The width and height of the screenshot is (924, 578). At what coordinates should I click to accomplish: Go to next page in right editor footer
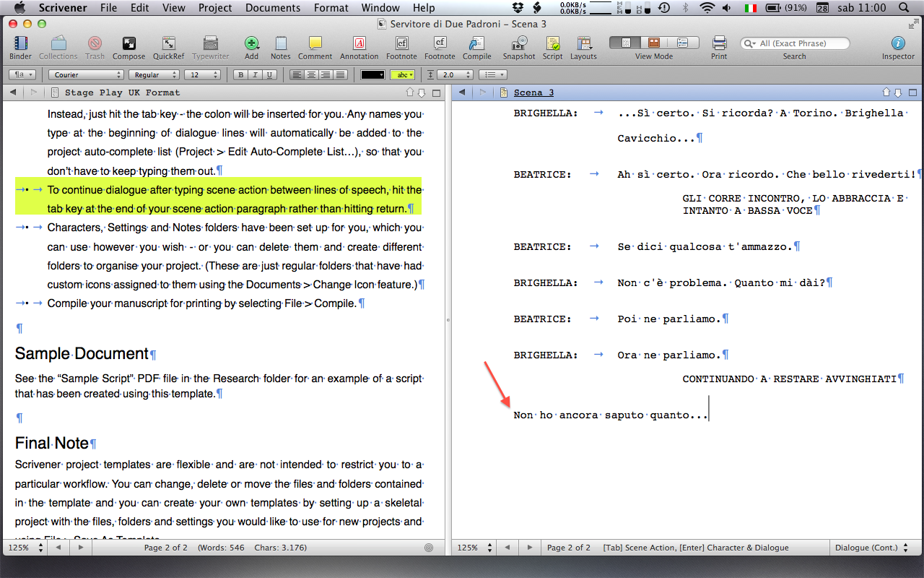coord(528,548)
